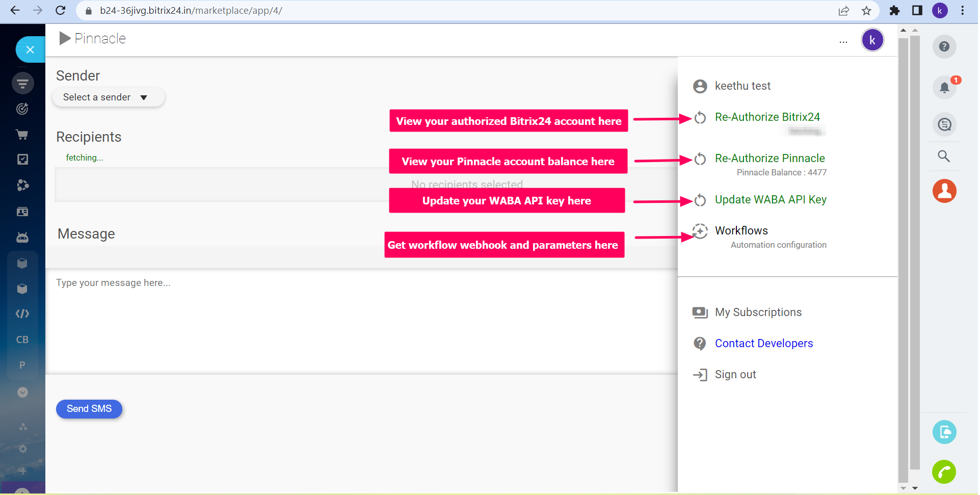Expand the sidebar chevron down circle
980x495 pixels.
coord(22,392)
